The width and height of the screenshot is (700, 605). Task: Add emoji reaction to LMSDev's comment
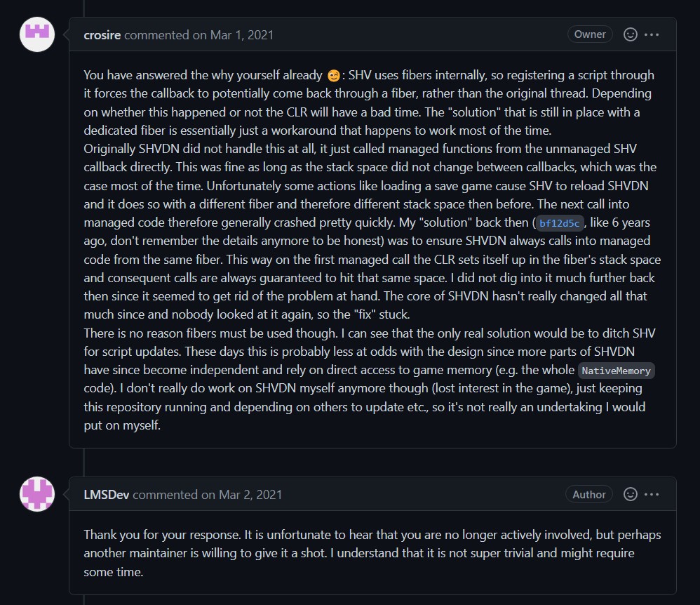(x=631, y=494)
